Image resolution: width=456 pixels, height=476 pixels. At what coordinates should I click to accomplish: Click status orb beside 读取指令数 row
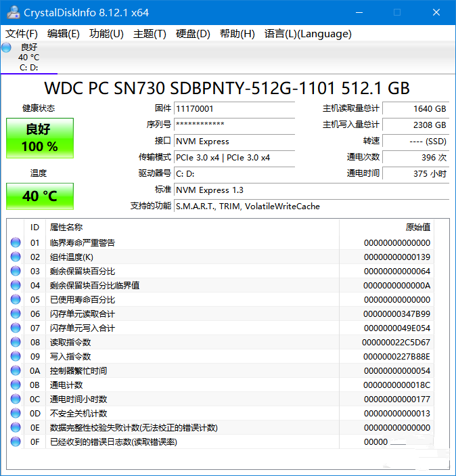tap(16, 342)
